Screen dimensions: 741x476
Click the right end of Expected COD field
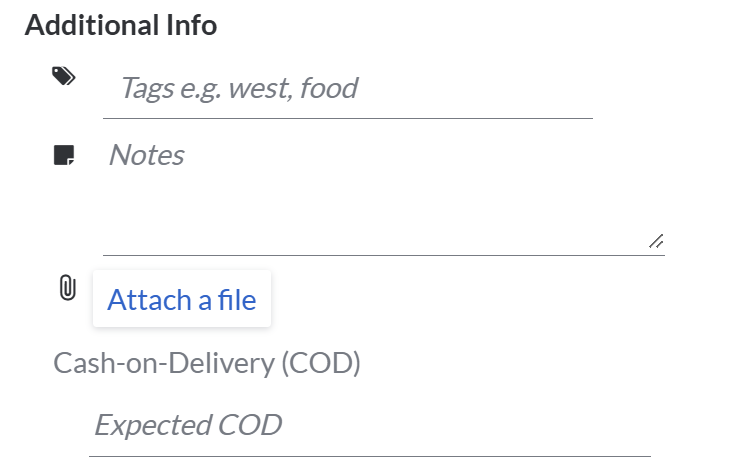[630, 425]
